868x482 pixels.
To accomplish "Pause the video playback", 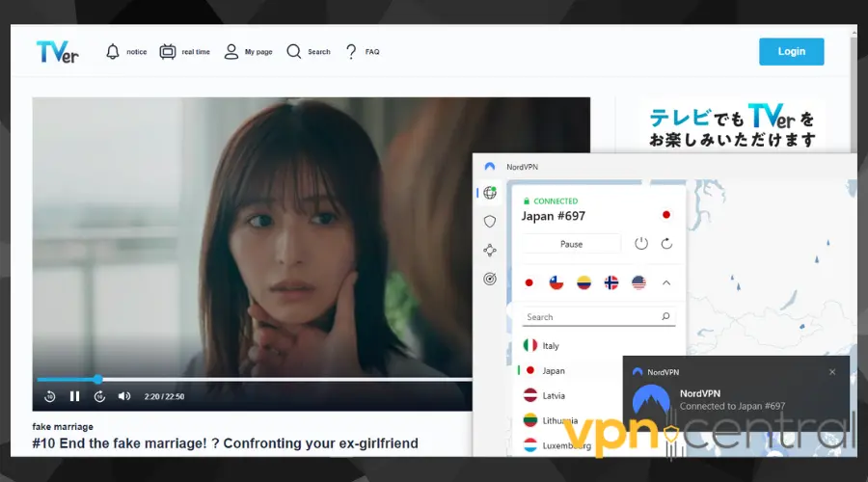I will 74,396.
